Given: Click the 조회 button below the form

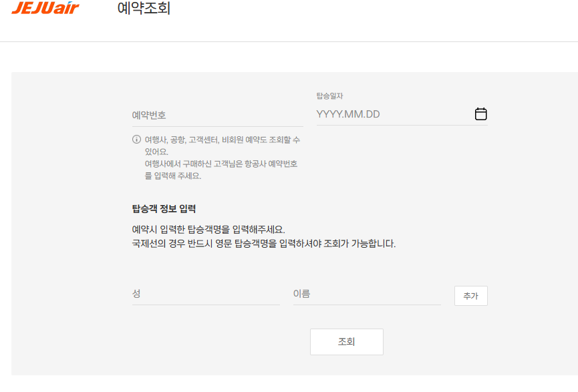Looking at the screenshot, I should 346,341.
